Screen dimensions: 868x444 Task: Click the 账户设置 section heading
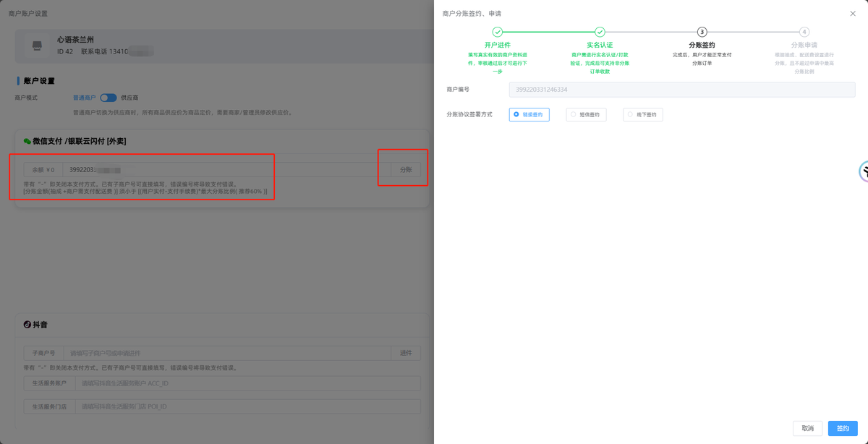pos(38,81)
